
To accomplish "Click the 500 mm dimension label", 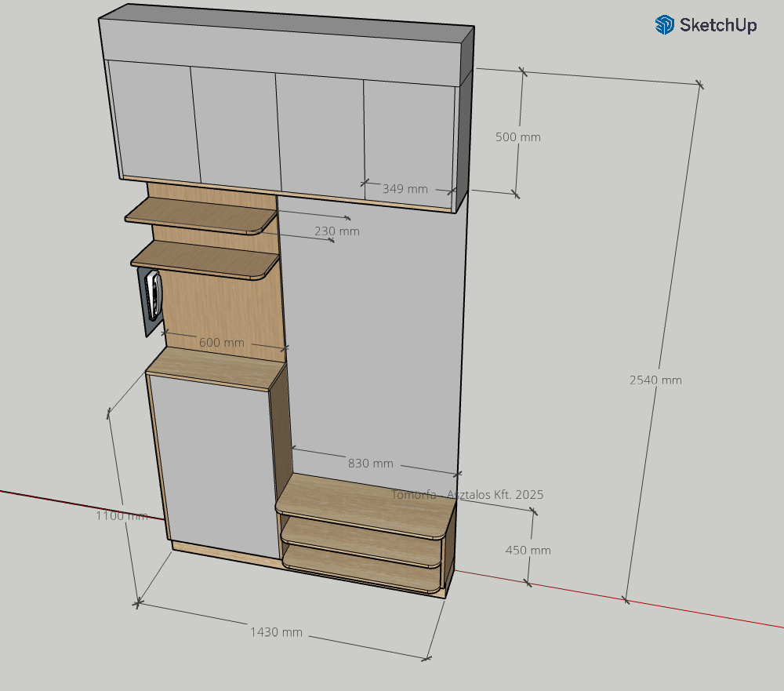I will [x=518, y=136].
